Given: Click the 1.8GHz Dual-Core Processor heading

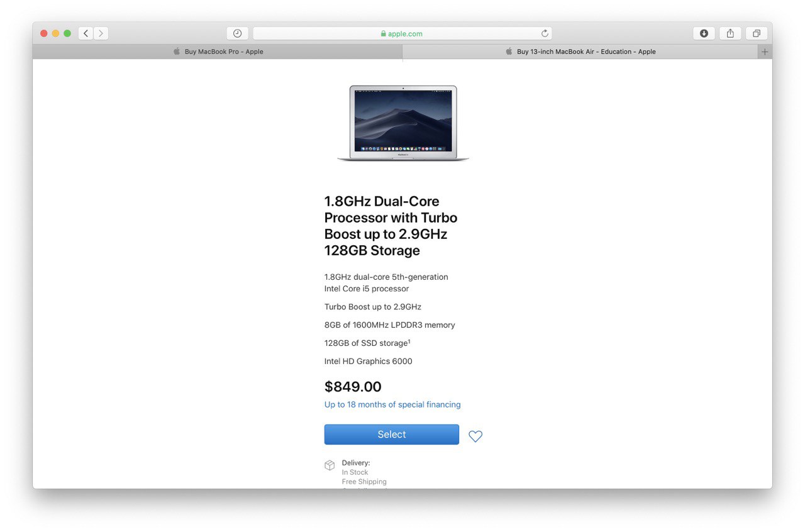Looking at the screenshot, I should (x=391, y=226).
